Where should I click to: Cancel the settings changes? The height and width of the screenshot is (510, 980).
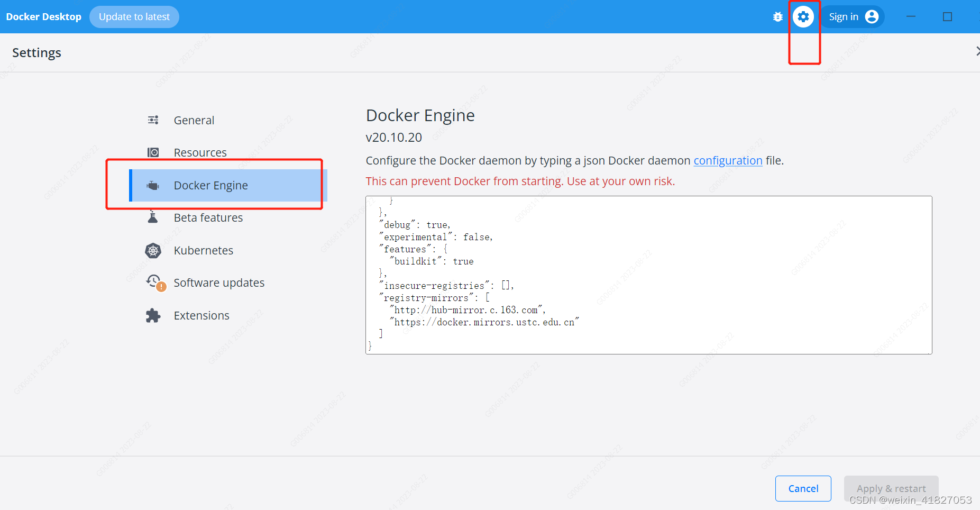[803, 488]
